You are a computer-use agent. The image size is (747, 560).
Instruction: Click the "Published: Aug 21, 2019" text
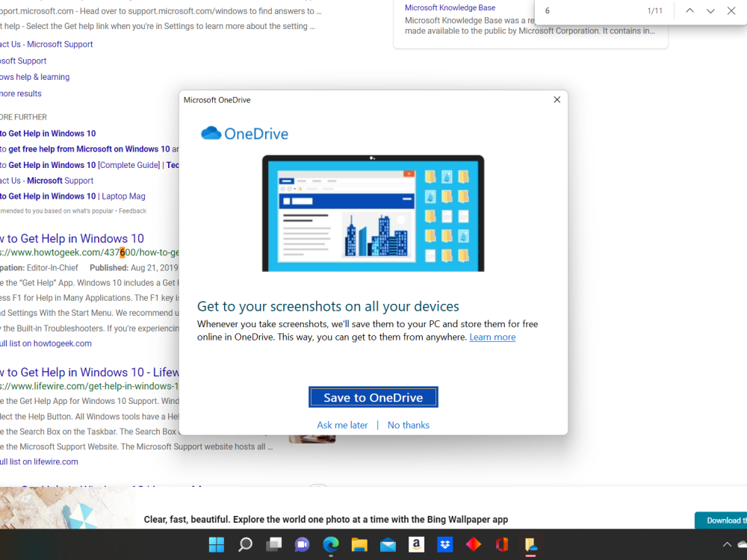(134, 267)
